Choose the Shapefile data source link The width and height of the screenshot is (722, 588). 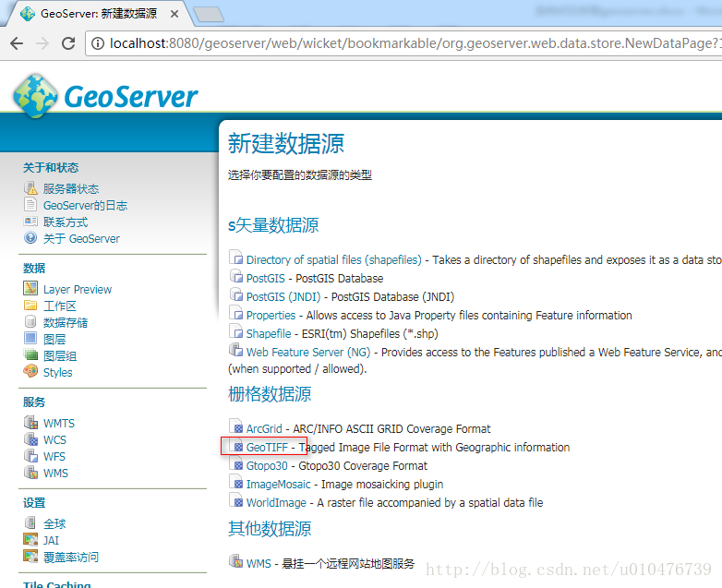point(269,334)
